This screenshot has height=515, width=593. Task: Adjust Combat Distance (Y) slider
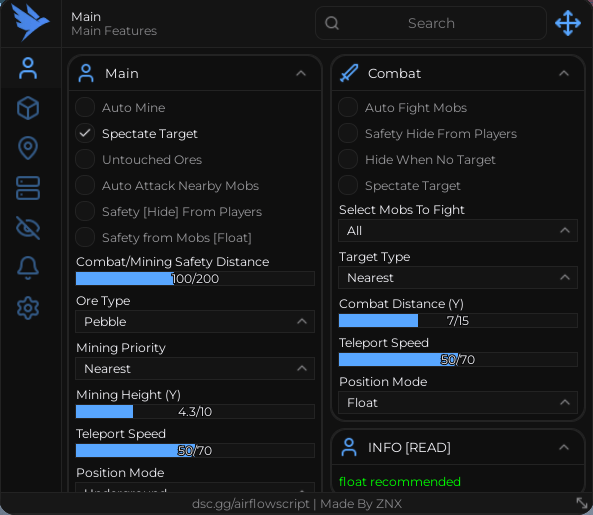[x=458, y=320]
